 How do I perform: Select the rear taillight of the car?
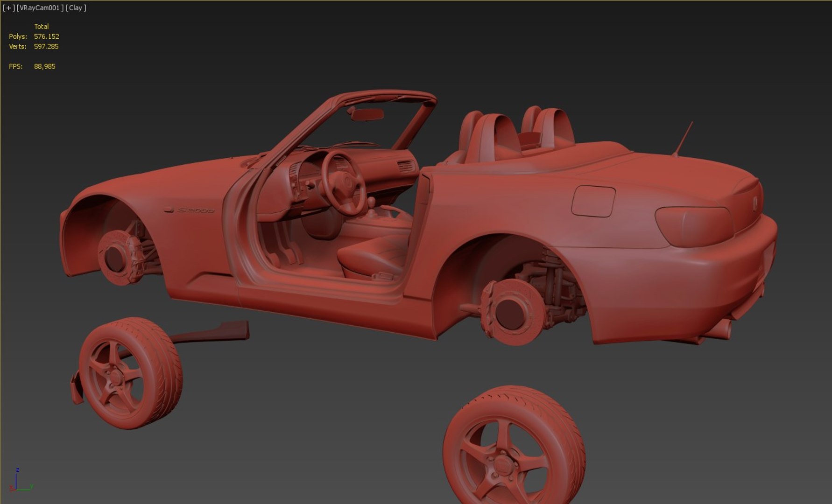tap(694, 226)
